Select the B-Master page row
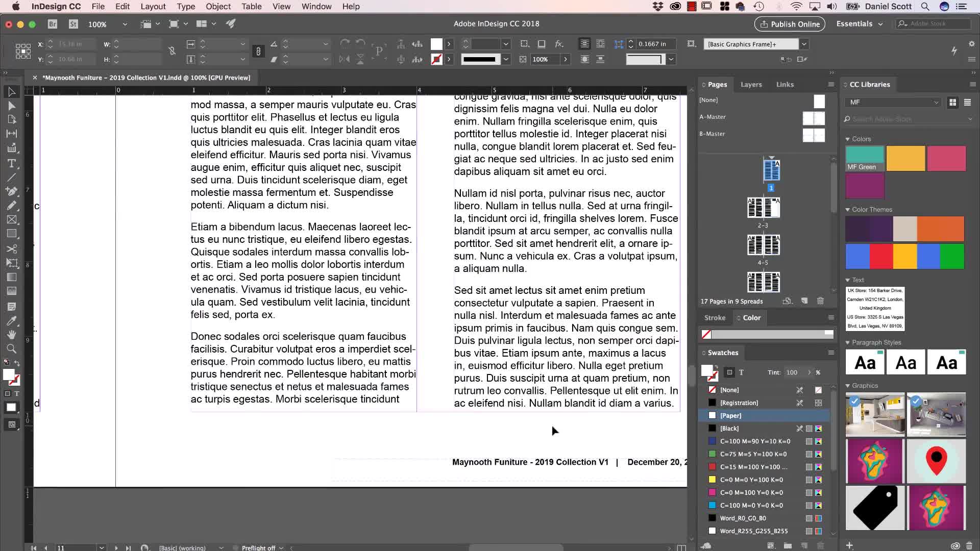The image size is (980, 551). click(762, 134)
